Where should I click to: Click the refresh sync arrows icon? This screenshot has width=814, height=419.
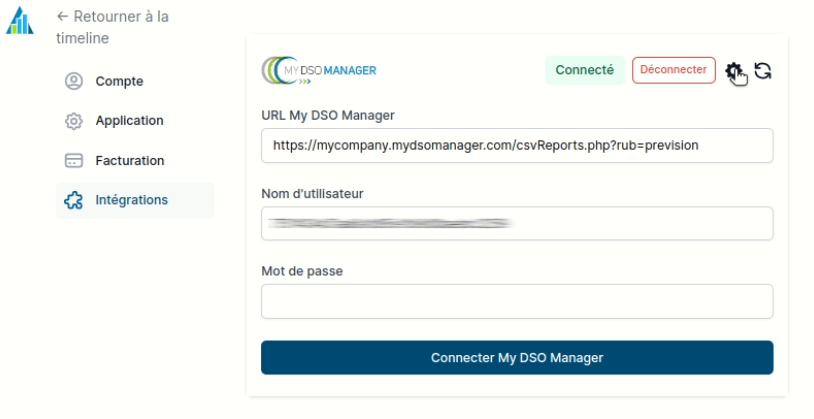[763, 70]
